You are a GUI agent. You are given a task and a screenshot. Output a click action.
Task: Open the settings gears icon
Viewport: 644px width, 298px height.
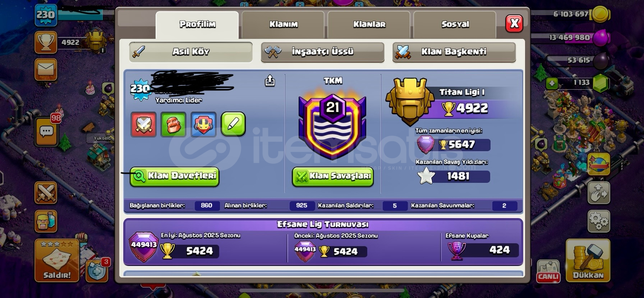click(x=599, y=221)
